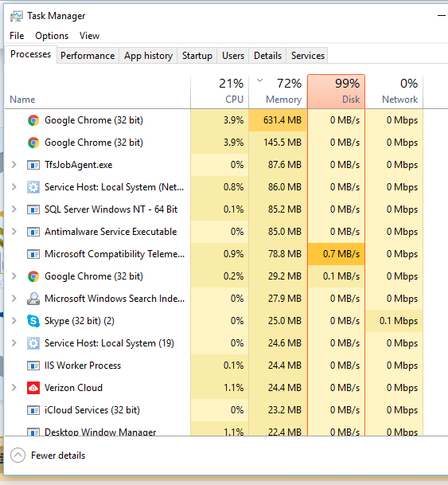Click the Task Manager title bar icon
Viewport: 448px width, 485px height.
[17, 16]
